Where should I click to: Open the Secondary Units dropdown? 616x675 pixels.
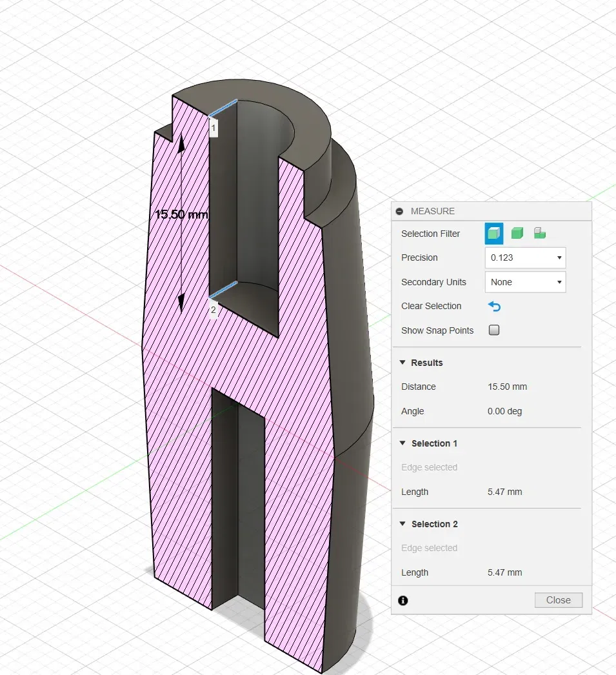(x=525, y=283)
